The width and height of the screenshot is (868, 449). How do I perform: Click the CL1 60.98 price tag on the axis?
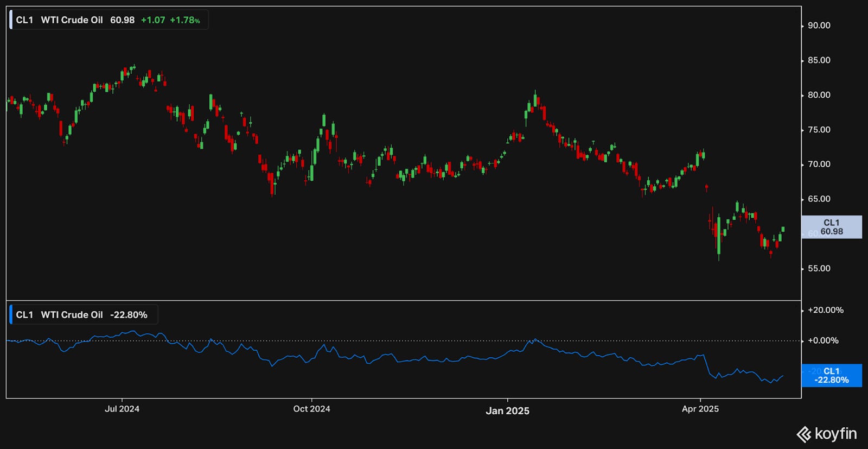coord(832,227)
